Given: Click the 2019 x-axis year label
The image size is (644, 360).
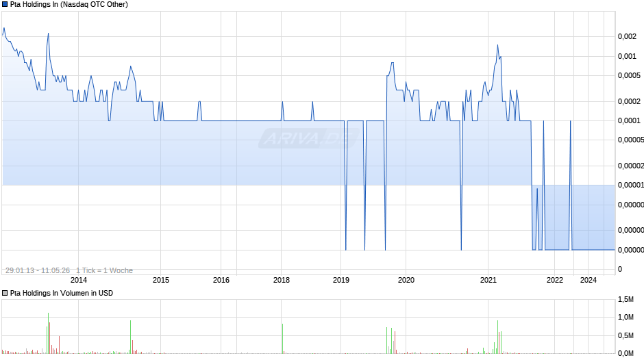Looking at the screenshot, I should 341,280.
